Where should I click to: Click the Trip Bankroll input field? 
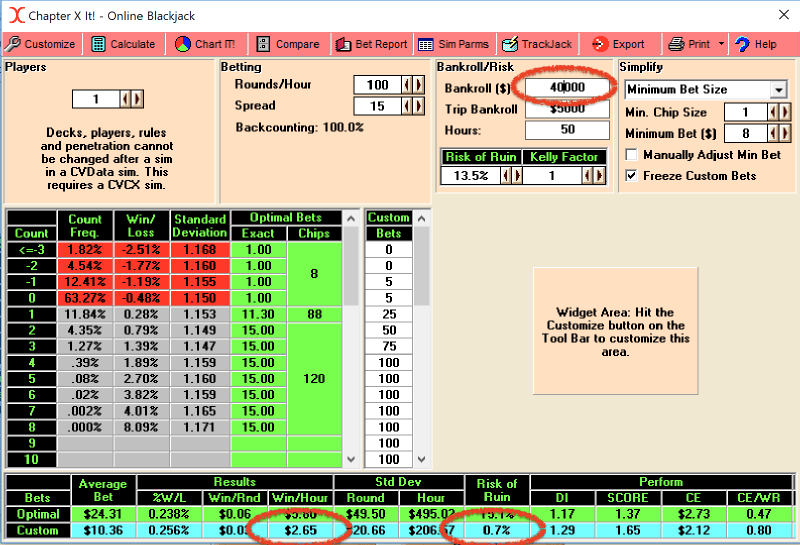(x=567, y=109)
